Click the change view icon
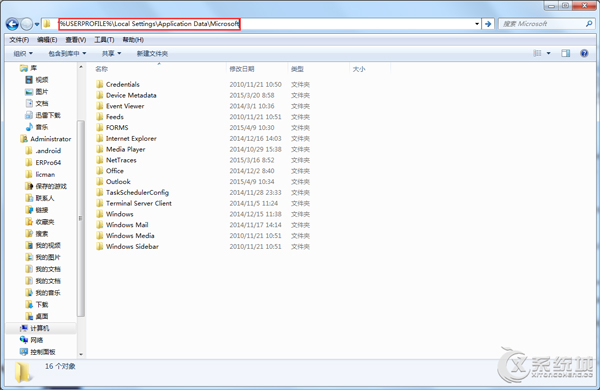This screenshot has height=390, width=600. (x=537, y=53)
